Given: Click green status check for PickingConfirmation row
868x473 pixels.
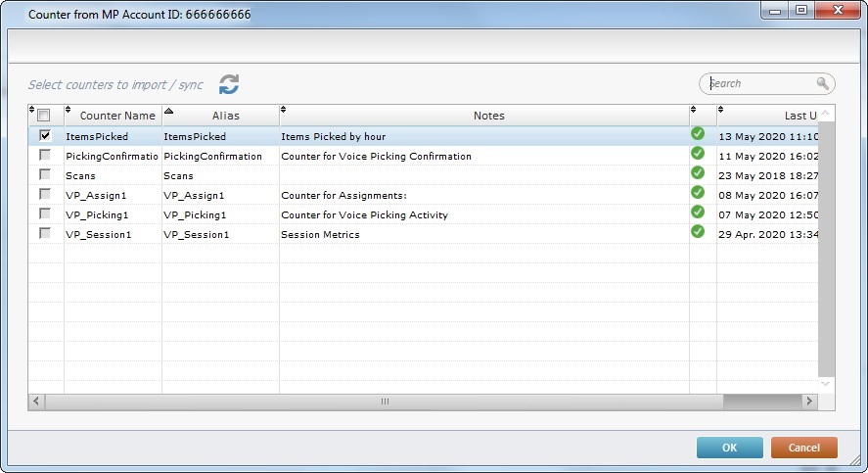Looking at the screenshot, I should point(698,154).
